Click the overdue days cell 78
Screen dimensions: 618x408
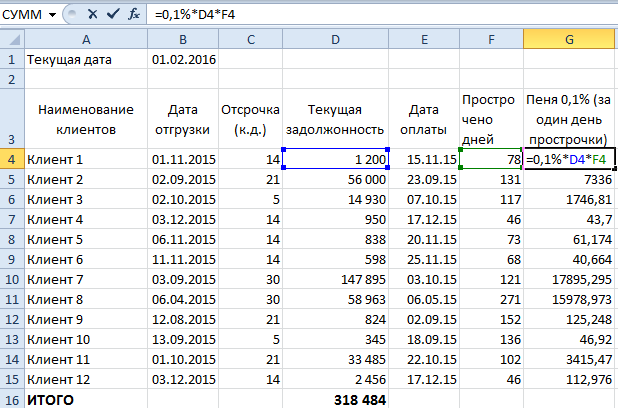[x=491, y=159]
